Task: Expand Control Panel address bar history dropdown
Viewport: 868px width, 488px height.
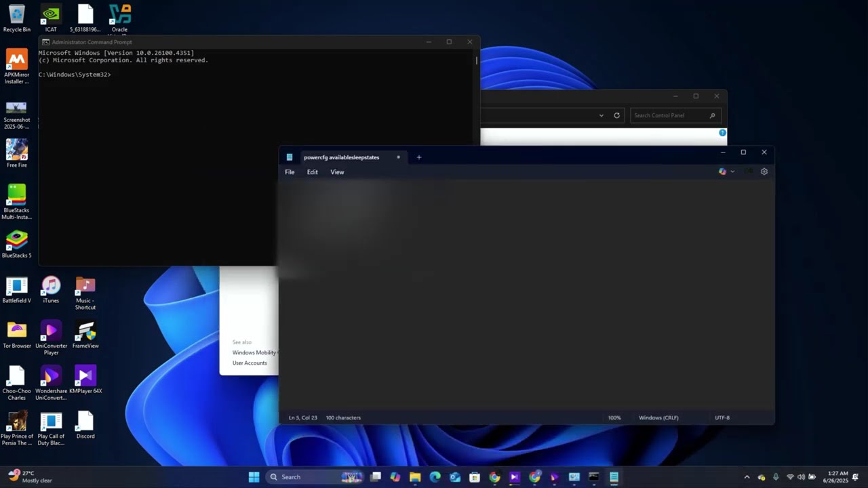Action: click(601, 115)
